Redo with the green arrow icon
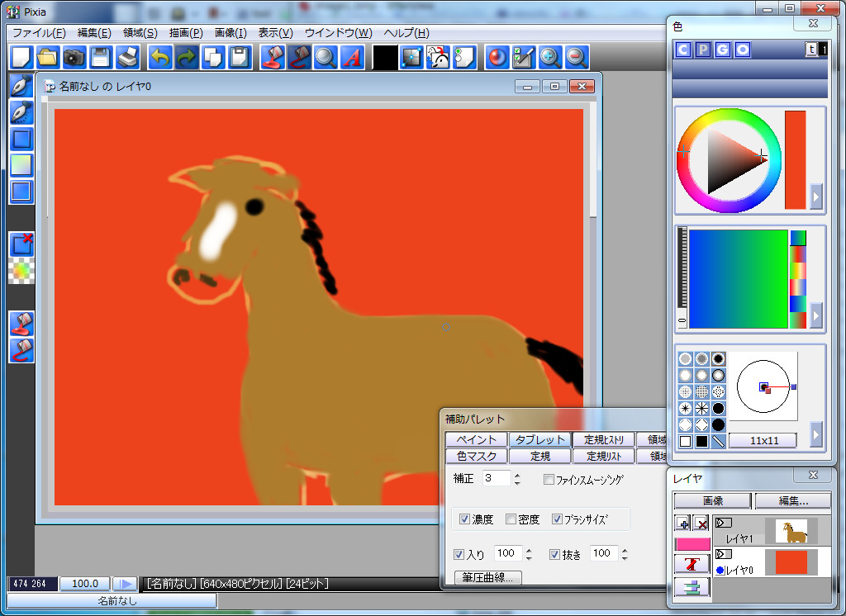Viewport: 846px width, 616px height. coord(186,57)
